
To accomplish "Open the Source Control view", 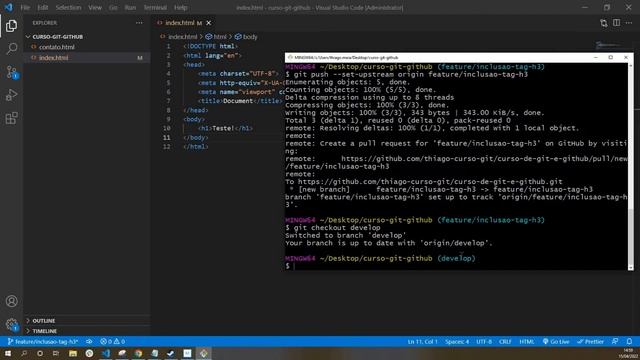I will click(11, 72).
